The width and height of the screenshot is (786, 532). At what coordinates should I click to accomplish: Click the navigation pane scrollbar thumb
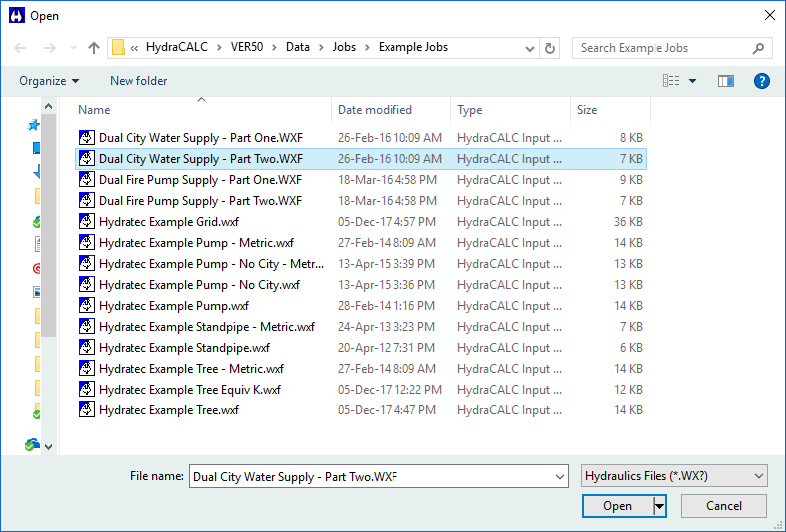pos(48,225)
